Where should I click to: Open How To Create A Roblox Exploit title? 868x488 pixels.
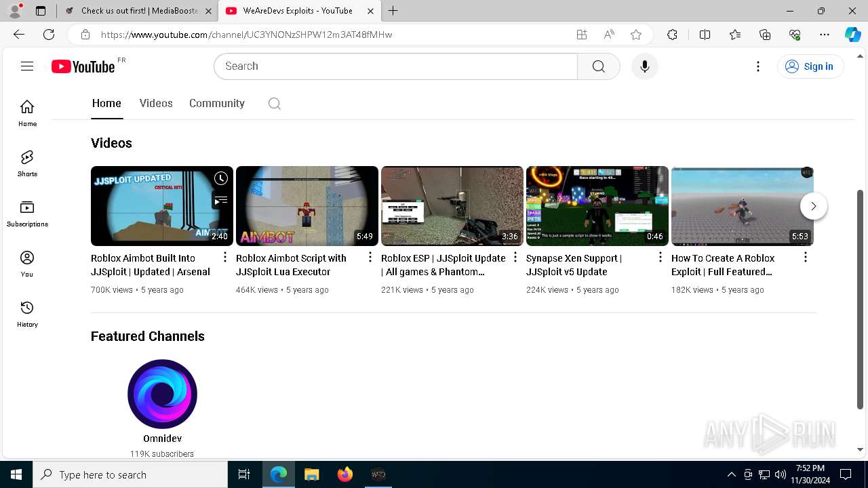(x=723, y=265)
